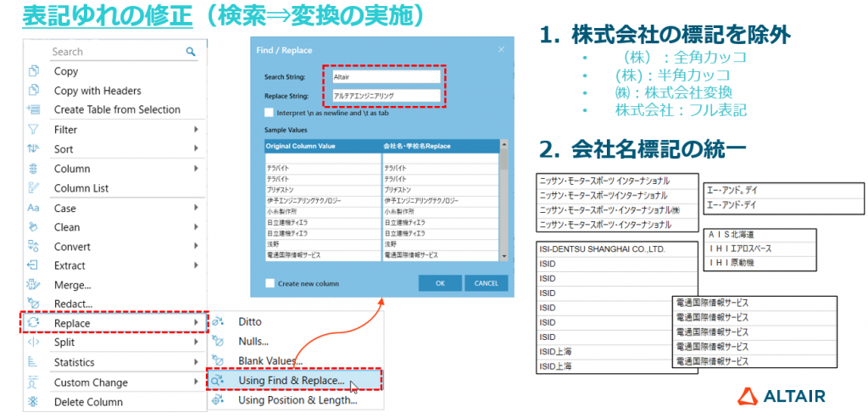The image size is (868, 418).
Task: Click the Using Find & Replace icon
Action: 218,381
